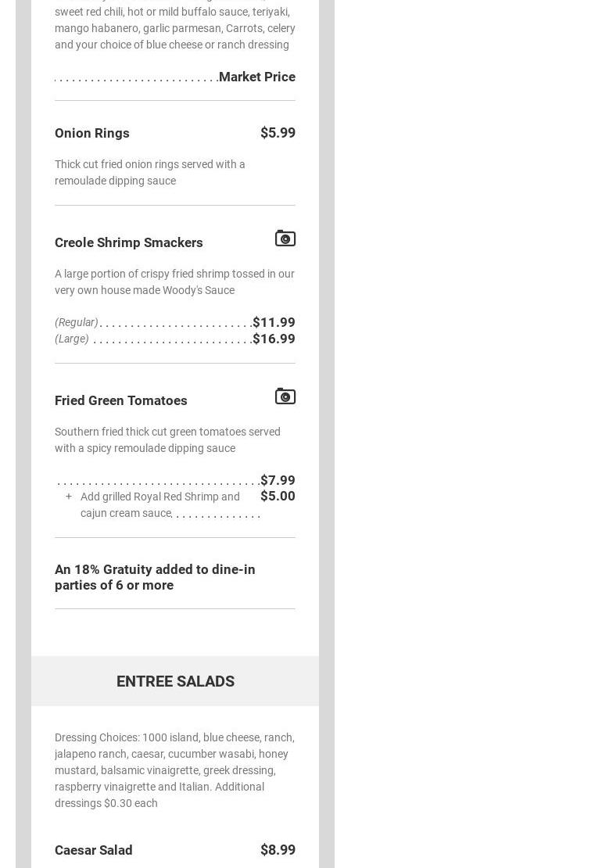Click the Dressing Choices description text
Screen dimensions: 602x868
click(x=174, y=770)
